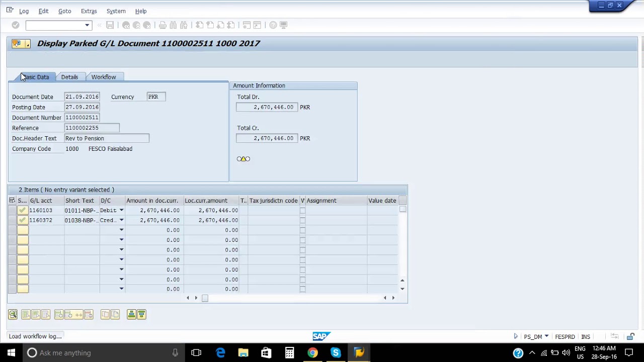The width and height of the screenshot is (644, 362).
Task: Open Skype from the taskbar
Action: (x=336, y=352)
